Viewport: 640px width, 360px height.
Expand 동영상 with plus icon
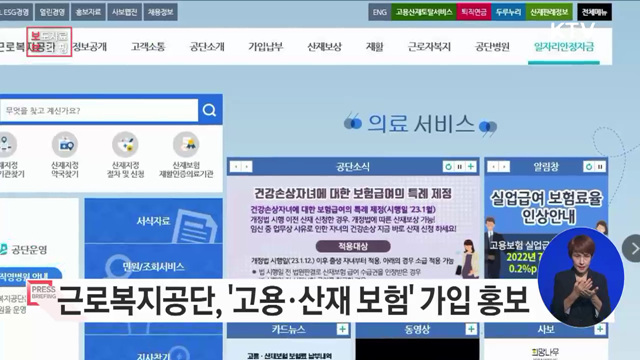pyautogui.click(x=471, y=329)
